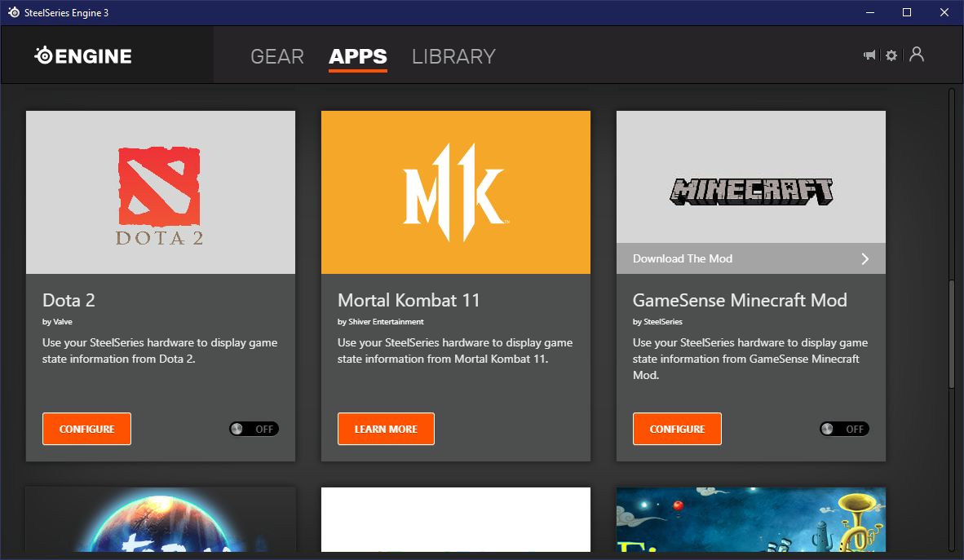Click the 'by SteelSeries' author text
The height and width of the screenshot is (560, 964).
[658, 321]
